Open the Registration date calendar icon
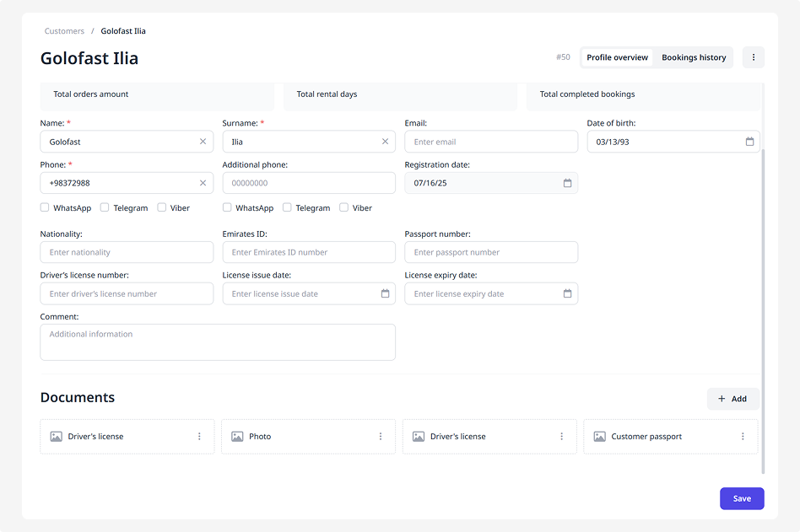Image resolution: width=800 pixels, height=532 pixels. pos(567,183)
